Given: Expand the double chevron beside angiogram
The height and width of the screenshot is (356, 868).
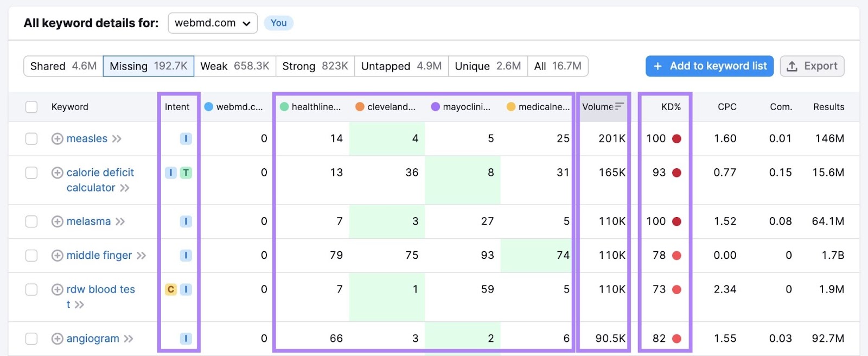Looking at the screenshot, I should pos(129,339).
